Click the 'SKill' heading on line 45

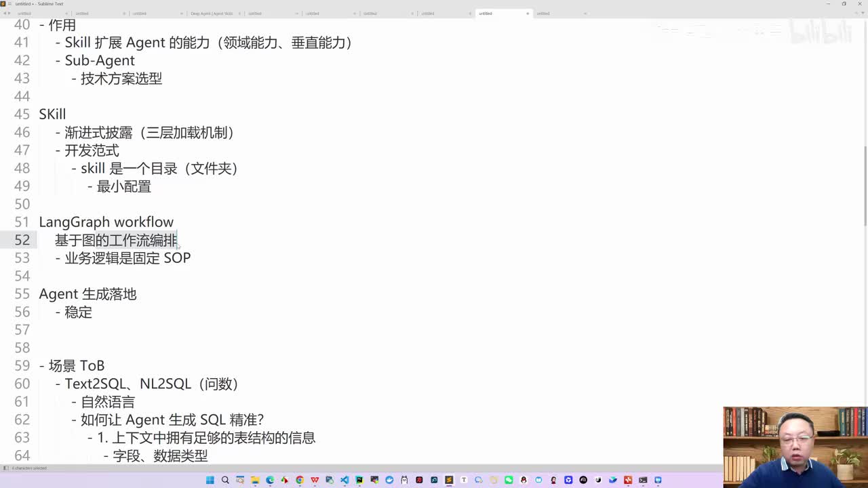tap(52, 115)
